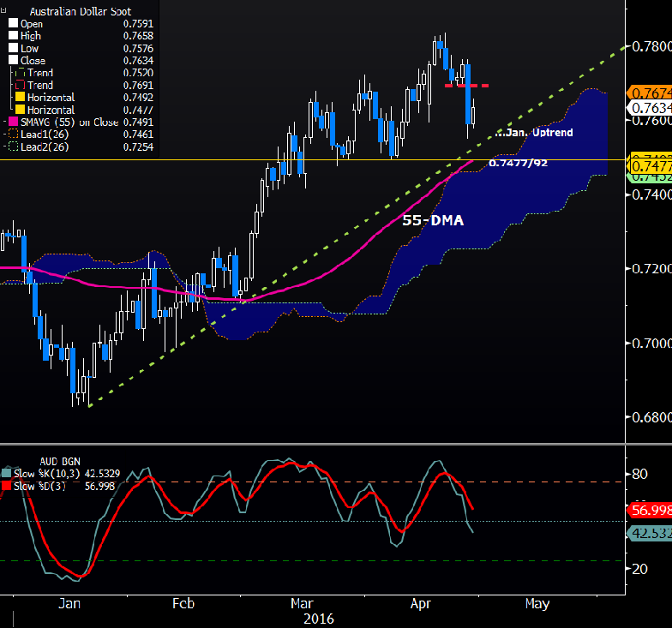Collapse the Australian Dollar Spot legend box
This screenshot has height=628, width=672.
point(4,11)
